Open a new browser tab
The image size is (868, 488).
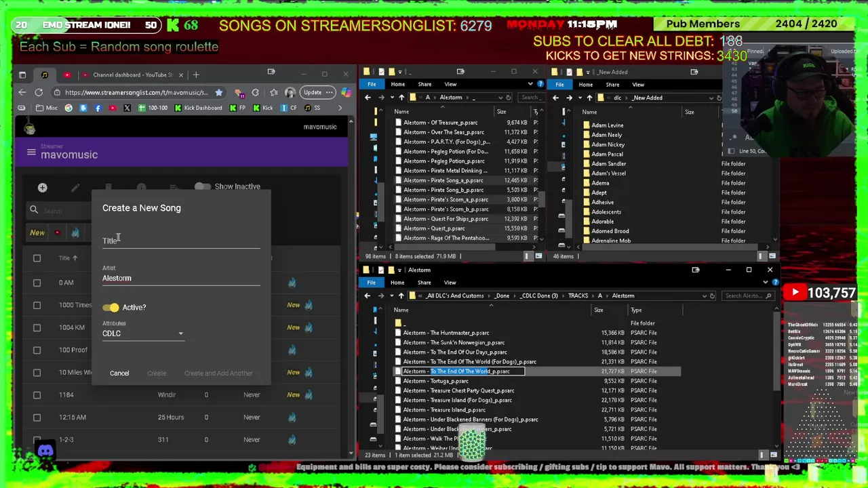tap(196, 75)
